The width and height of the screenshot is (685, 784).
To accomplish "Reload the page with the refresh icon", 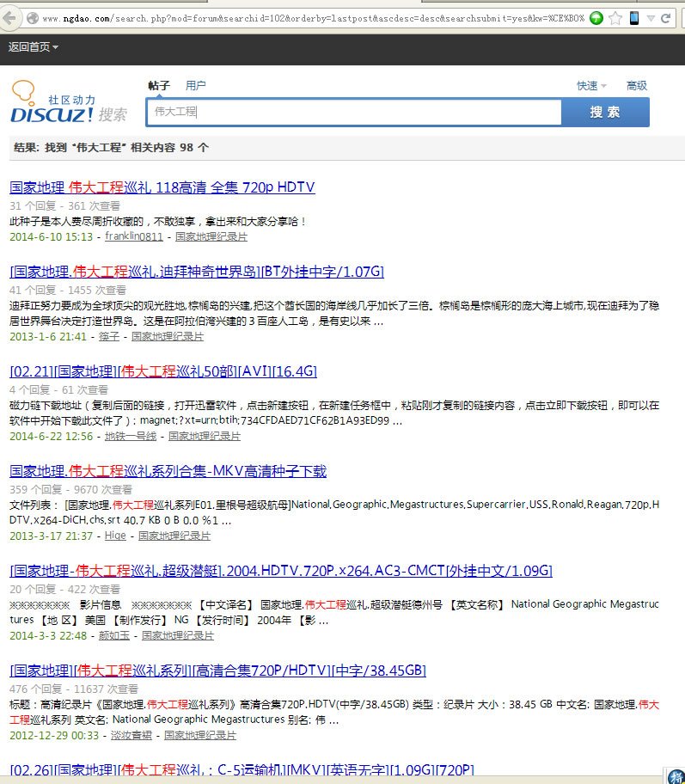I will 665,18.
